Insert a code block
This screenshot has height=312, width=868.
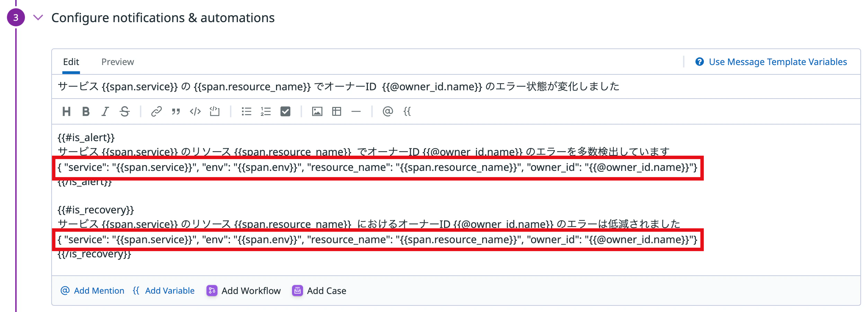(215, 111)
